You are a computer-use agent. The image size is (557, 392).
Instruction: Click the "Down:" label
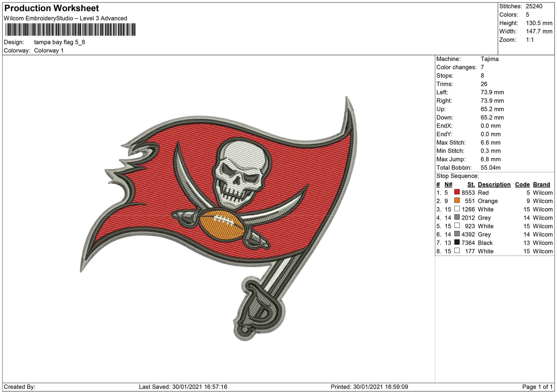click(444, 118)
